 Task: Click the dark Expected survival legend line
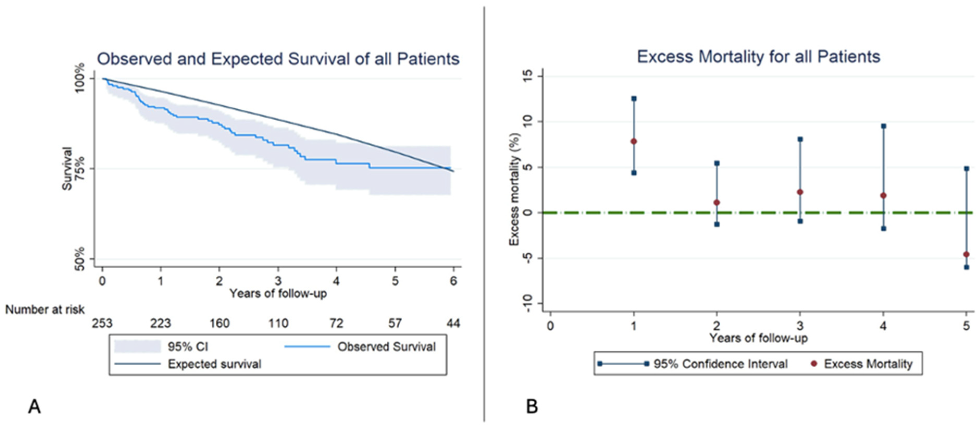coord(137,364)
